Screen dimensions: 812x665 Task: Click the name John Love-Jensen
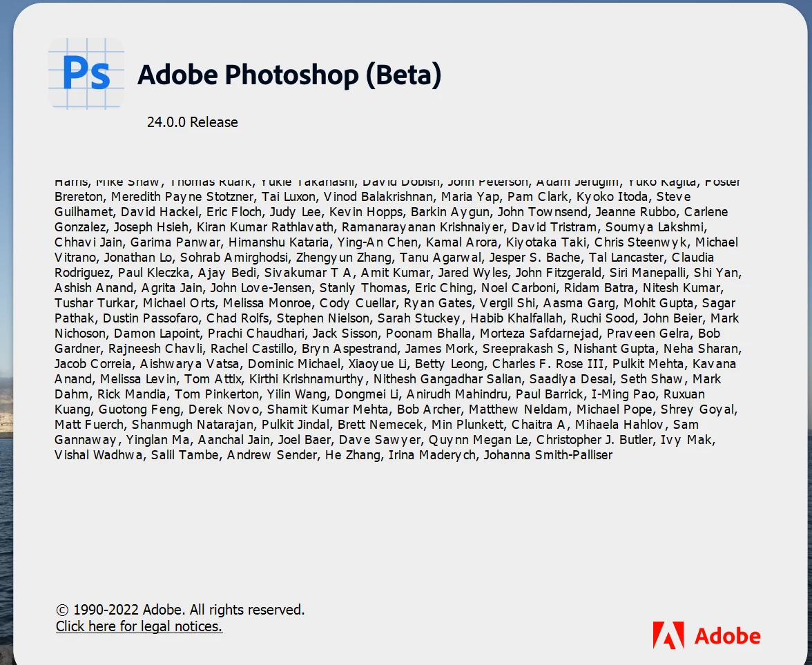pyautogui.click(x=261, y=288)
